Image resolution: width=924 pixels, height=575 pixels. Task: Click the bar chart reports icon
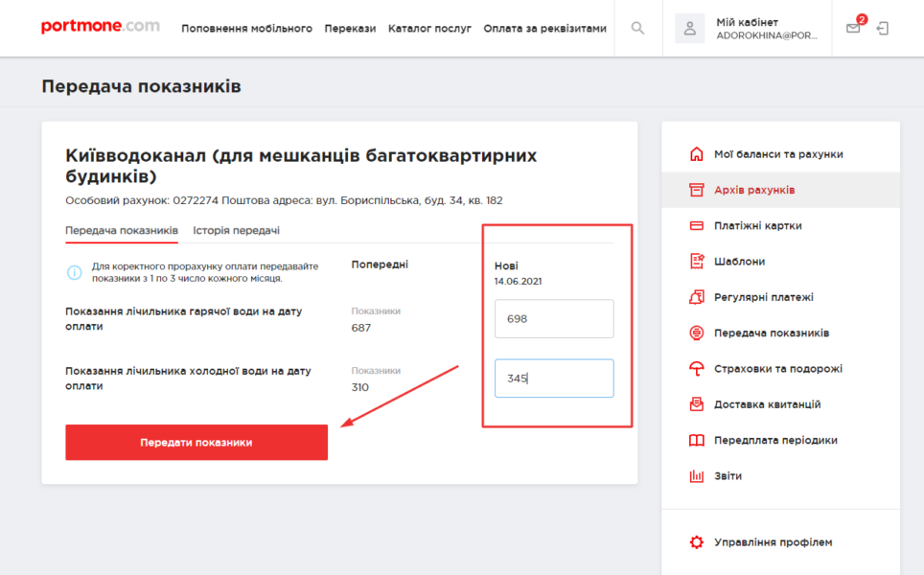pos(697,475)
